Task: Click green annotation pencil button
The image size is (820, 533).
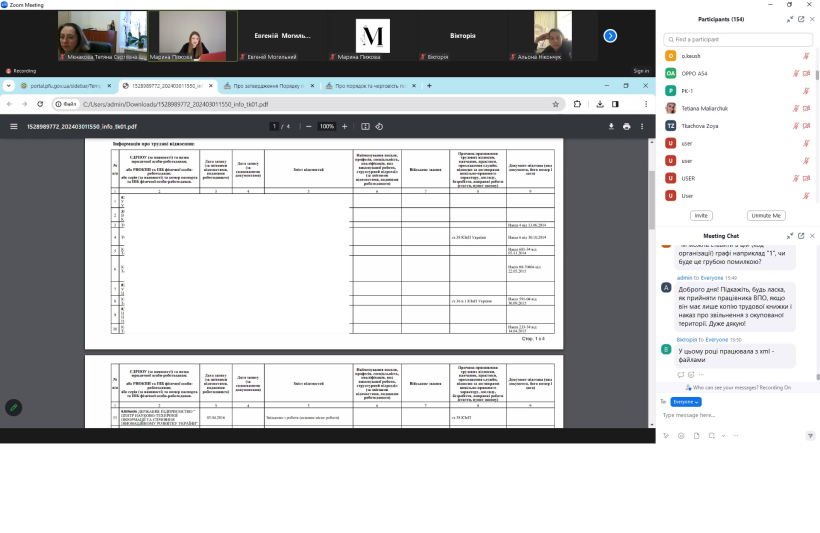Action: click(14, 407)
